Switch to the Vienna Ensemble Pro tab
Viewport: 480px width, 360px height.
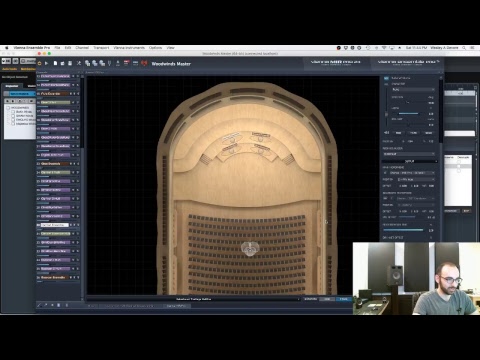pos(408,62)
